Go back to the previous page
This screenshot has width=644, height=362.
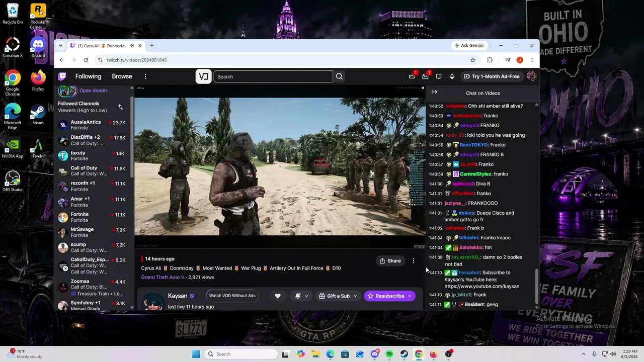(x=62, y=60)
